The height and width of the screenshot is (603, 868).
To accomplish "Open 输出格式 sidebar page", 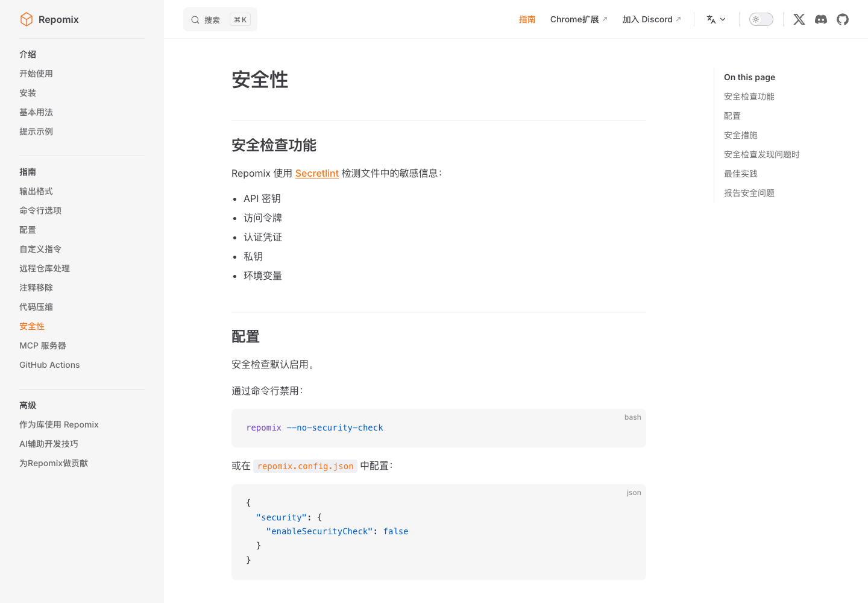I will 36,191.
